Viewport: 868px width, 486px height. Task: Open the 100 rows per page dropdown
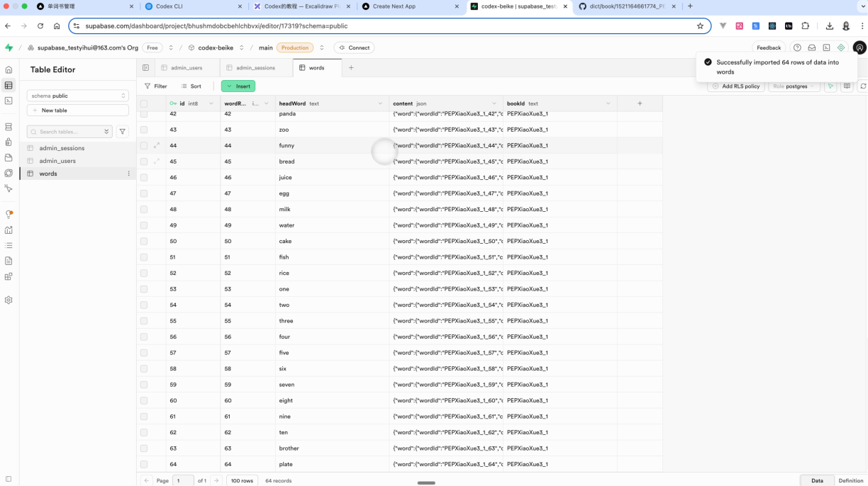(x=242, y=480)
